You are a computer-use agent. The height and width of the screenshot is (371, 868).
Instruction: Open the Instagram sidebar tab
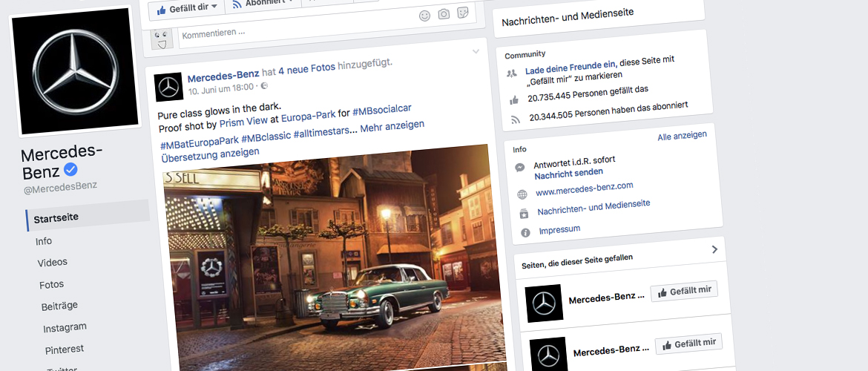(65, 327)
